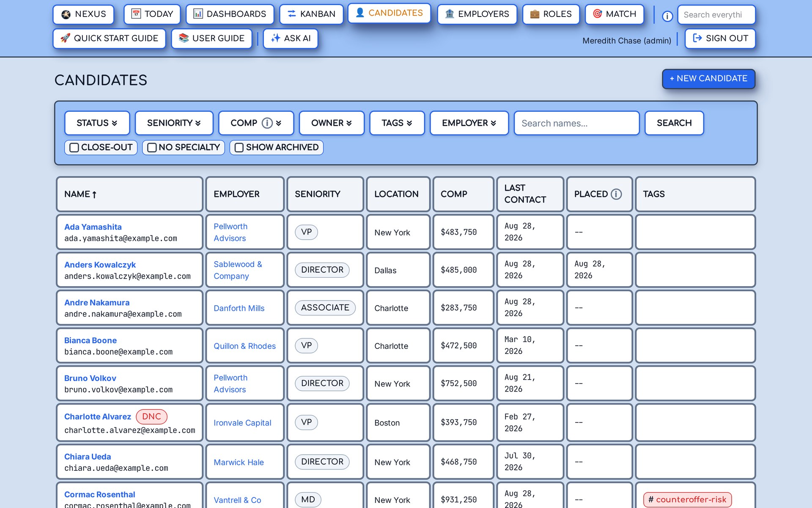
Task: Switch to the KANBAN tab
Action: pyautogui.click(x=312, y=14)
